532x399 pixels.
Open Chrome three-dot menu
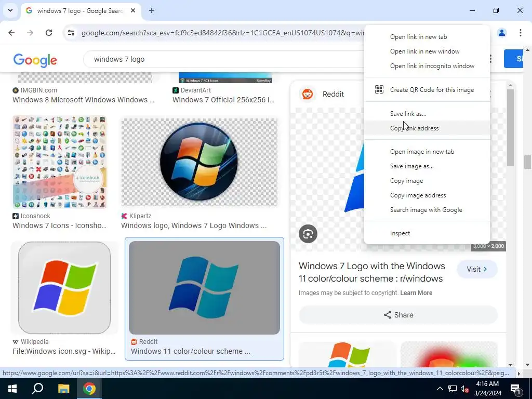click(520, 33)
